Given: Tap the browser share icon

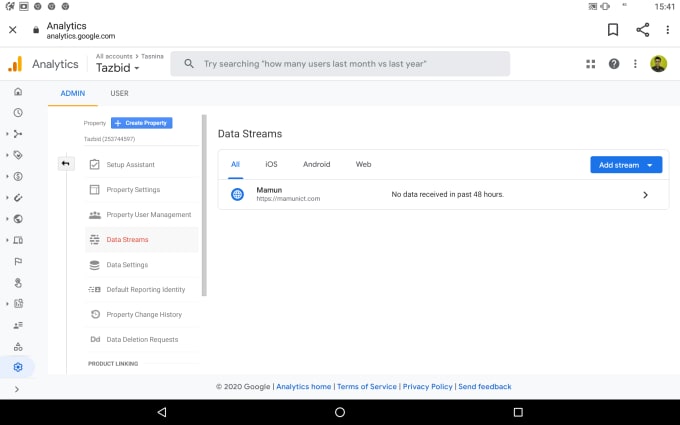Looking at the screenshot, I should point(643,29).
